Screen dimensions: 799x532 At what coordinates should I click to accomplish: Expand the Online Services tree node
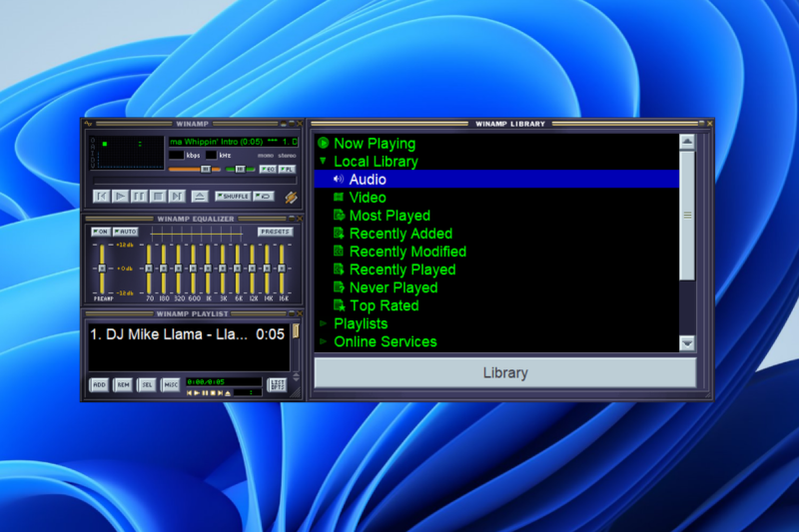click(x=323, y=341)
